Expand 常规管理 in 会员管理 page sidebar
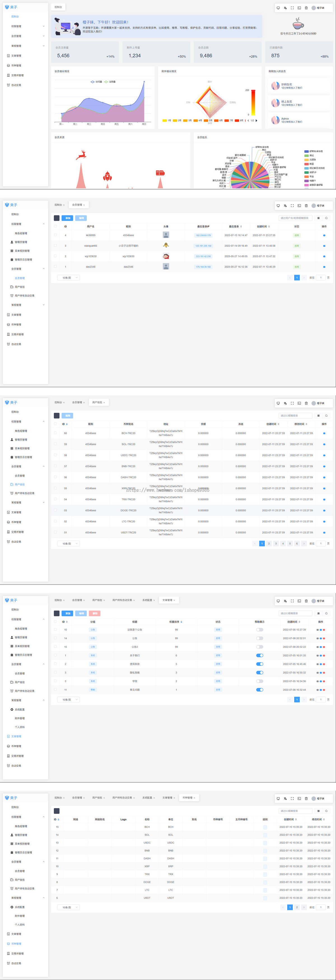336x980 pixels. point(25,305)
